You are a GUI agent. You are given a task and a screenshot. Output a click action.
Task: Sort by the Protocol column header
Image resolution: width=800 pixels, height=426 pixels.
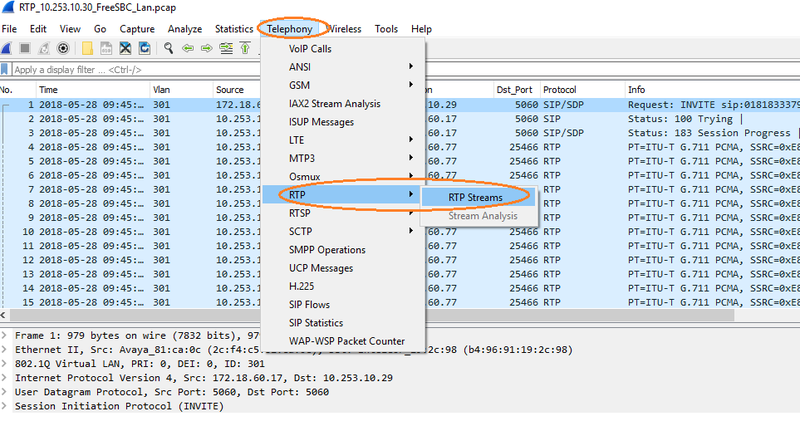point(582,90)
